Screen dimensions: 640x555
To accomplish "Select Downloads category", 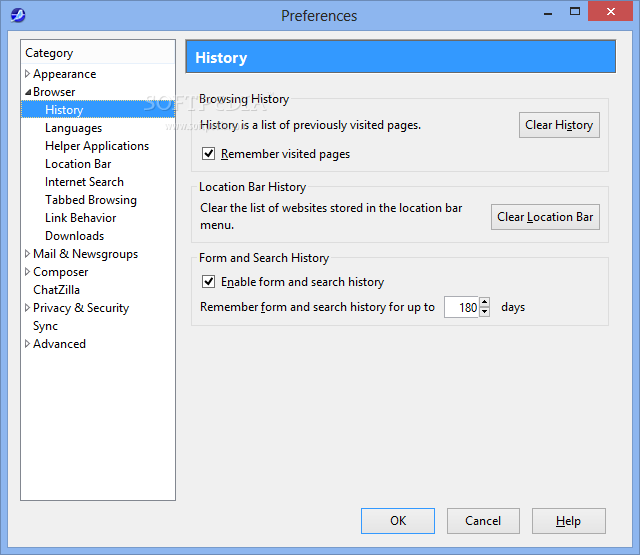I will [74, 236].
